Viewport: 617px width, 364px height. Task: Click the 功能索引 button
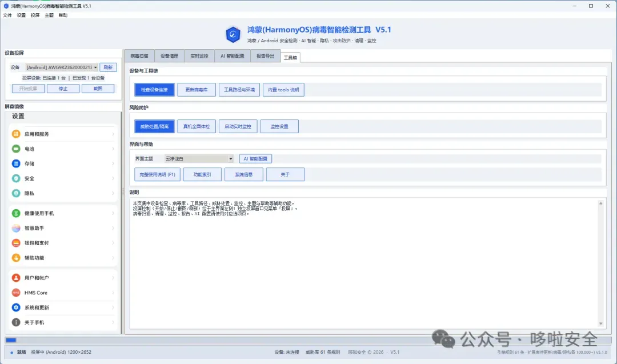pyautogui.click(x=202, y=174)
